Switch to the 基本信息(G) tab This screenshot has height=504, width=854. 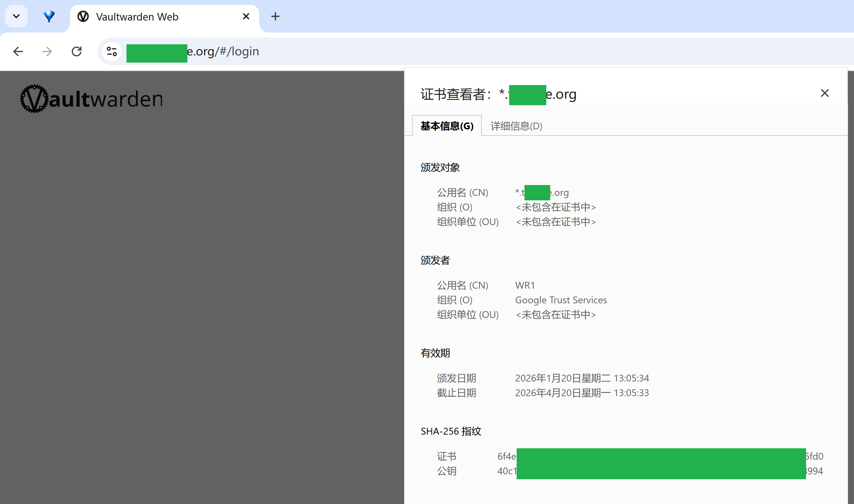[x=447, y=126]
